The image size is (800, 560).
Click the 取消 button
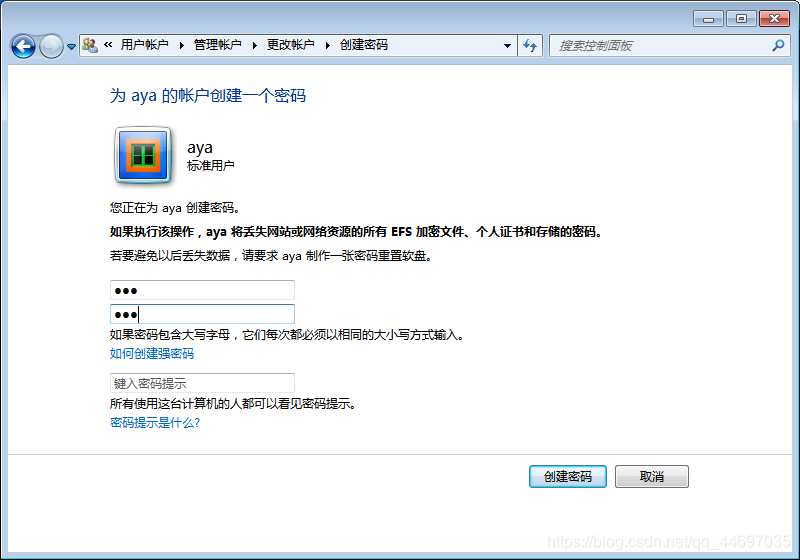(652, 476)
